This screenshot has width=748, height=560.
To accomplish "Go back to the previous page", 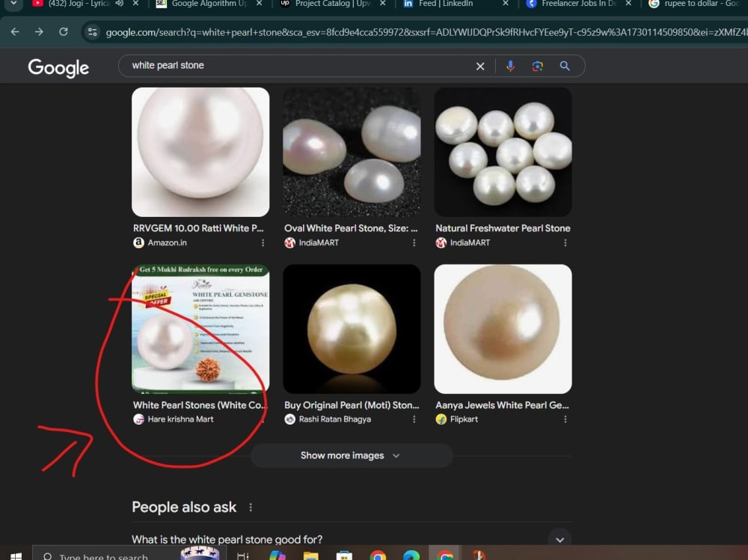I will pyautogui.click(x=15, y=32).
